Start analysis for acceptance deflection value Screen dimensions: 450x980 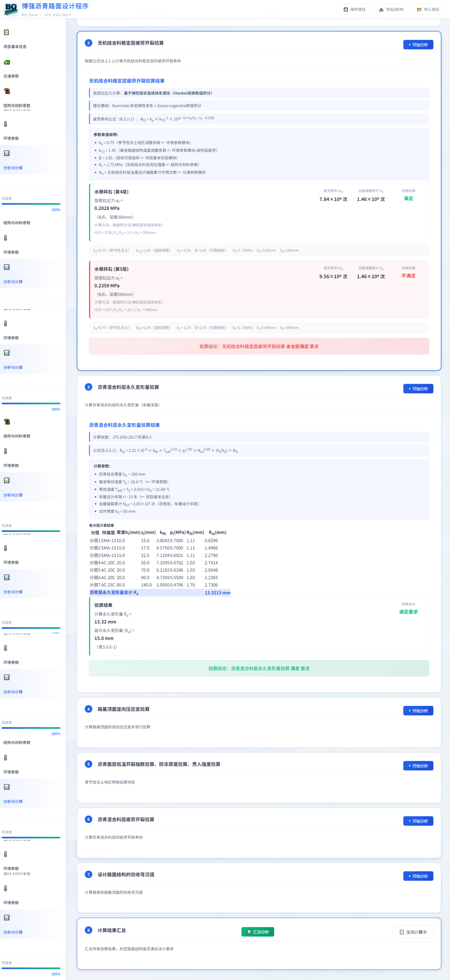pyautogui.click(x=418, y=876)
